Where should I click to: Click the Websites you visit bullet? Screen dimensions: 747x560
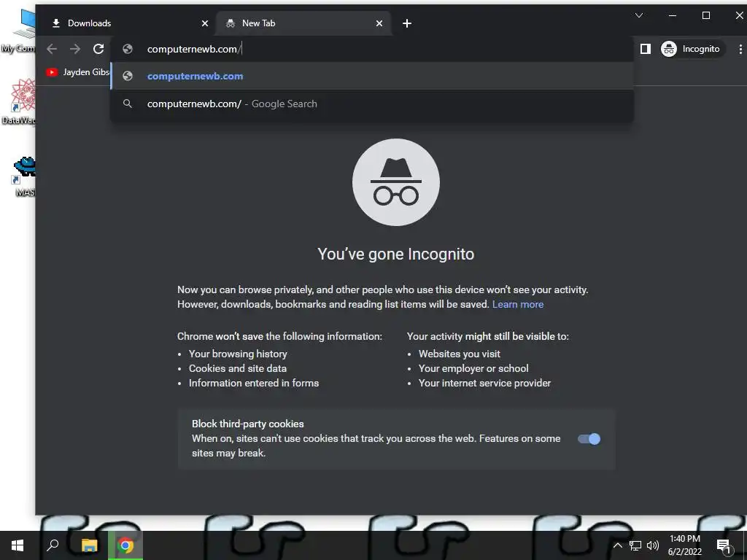point(460,354)
